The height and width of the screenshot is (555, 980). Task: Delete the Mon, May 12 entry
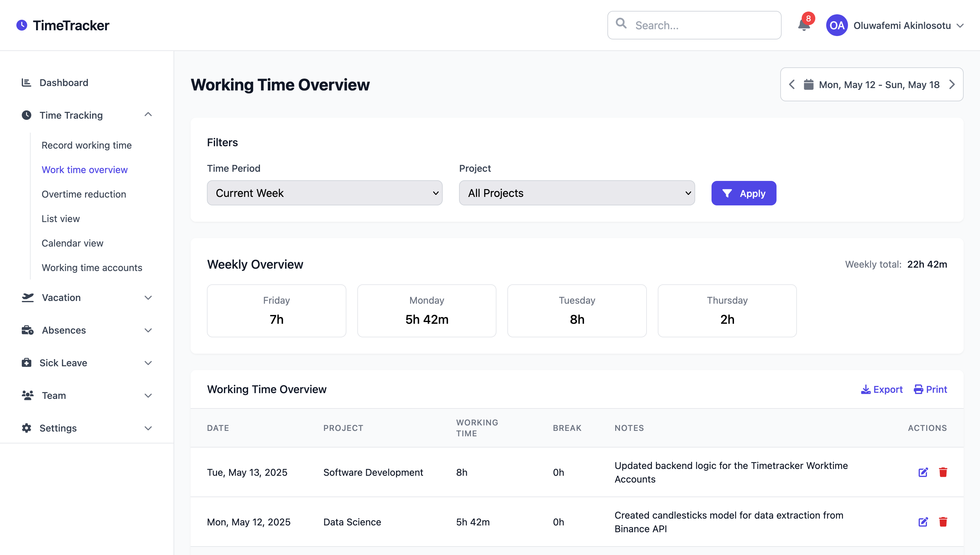click(943, 522)
